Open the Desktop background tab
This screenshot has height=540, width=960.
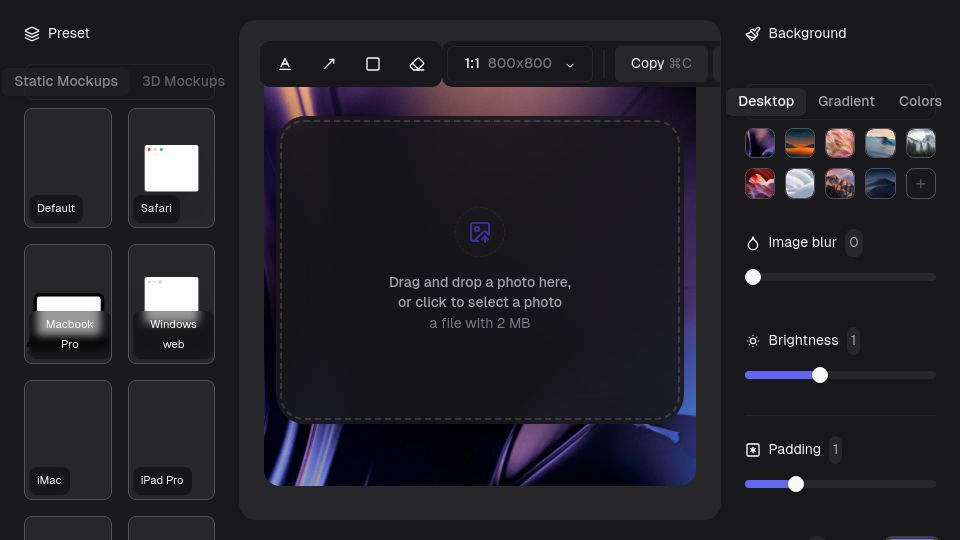coord(766,101)
